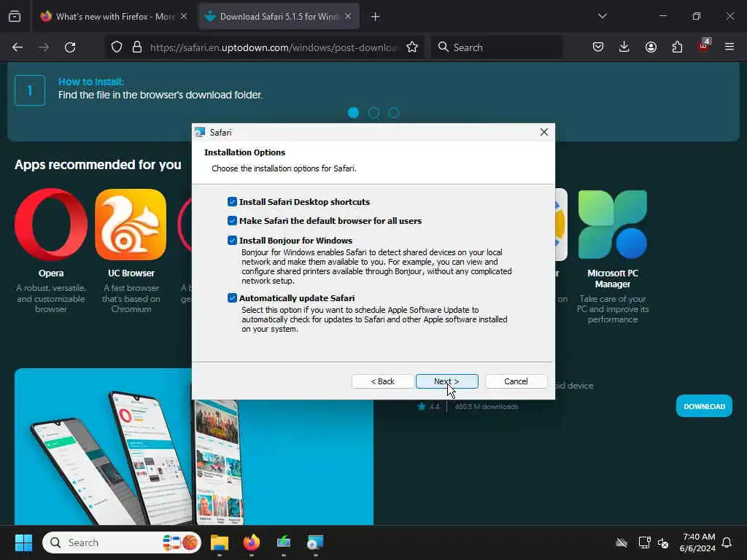Open the Windows Start menu
The width and height of the screenshot is (747, 560).
coord(23,542)
